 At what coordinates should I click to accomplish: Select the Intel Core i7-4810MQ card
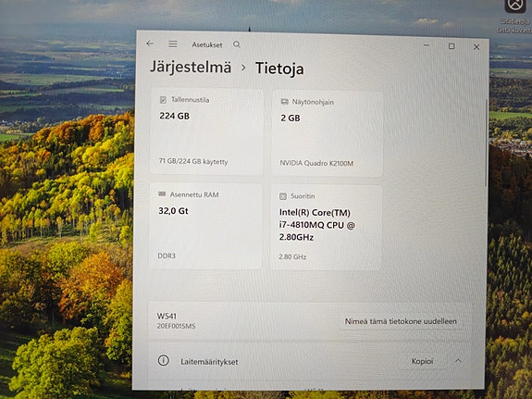[x=327, y=228]
